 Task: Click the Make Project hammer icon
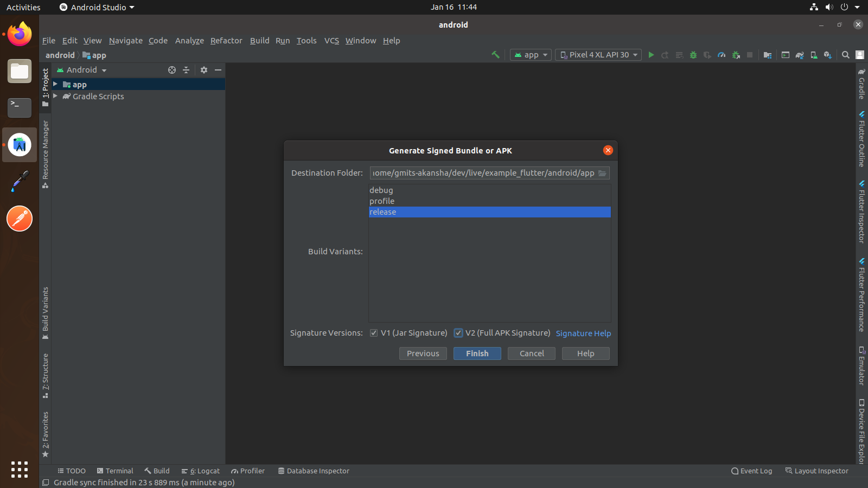point(495,55)
